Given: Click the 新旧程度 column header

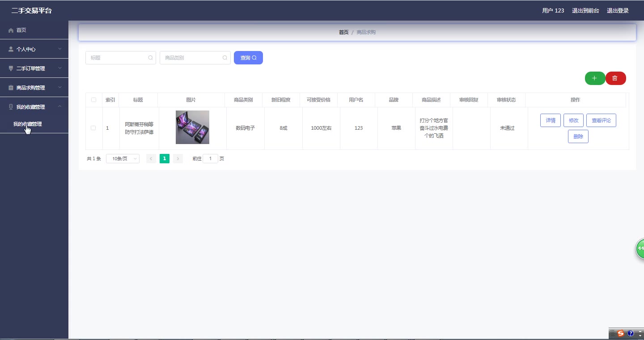Looking at the screenshot, I should pyautogui.click(x=281, y=100).
